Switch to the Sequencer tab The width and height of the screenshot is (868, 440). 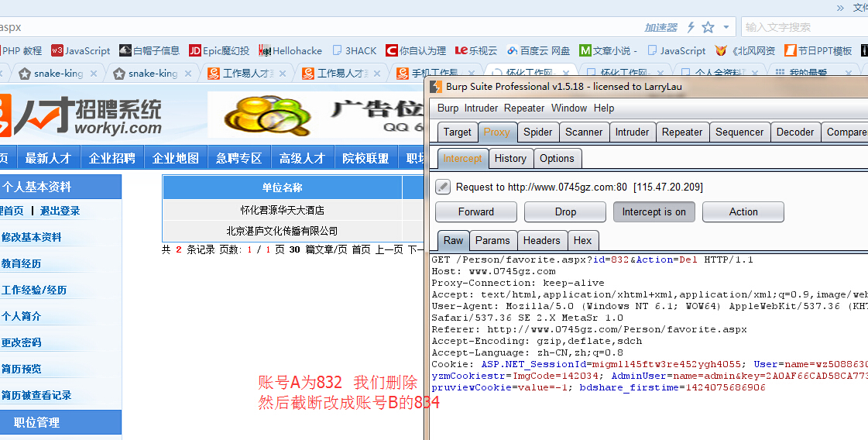[x=739, y=132]
